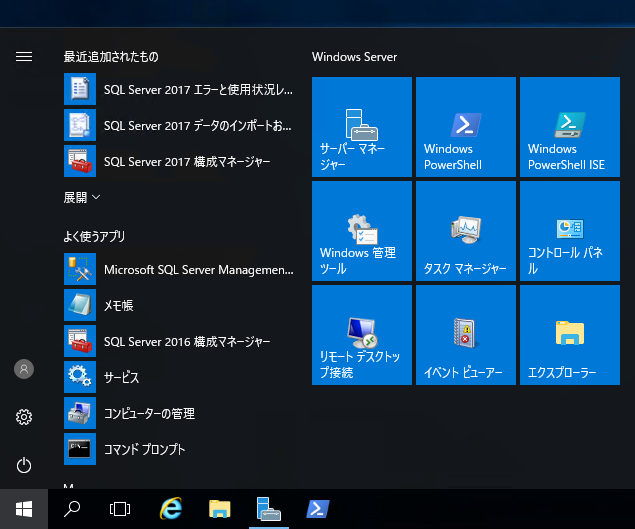Image resolution: width=635 pixels, height=529 pixels.
Task: Select SQL Server 2017 構成マネージャー label
Action: 187,162
